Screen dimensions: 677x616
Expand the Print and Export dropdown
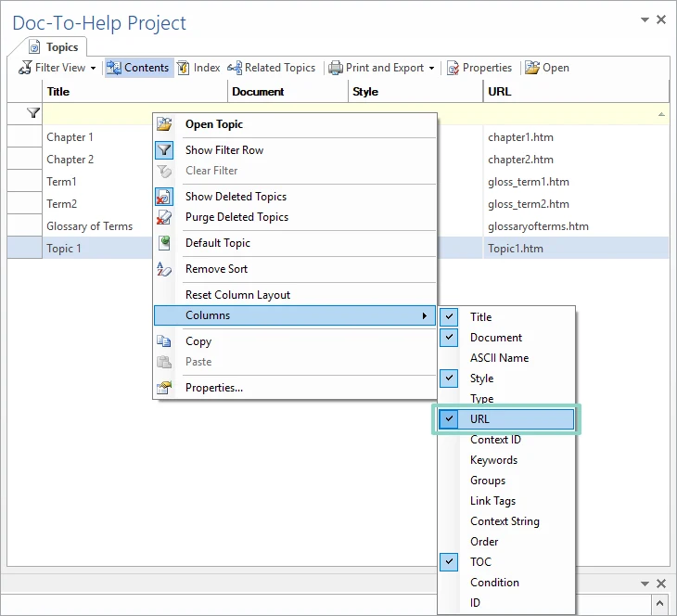431,69
